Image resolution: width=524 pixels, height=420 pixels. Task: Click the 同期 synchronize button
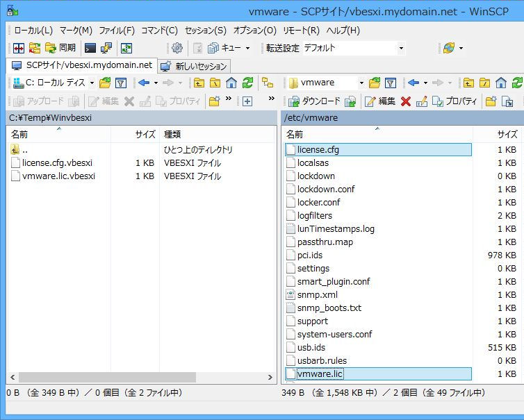60,48
